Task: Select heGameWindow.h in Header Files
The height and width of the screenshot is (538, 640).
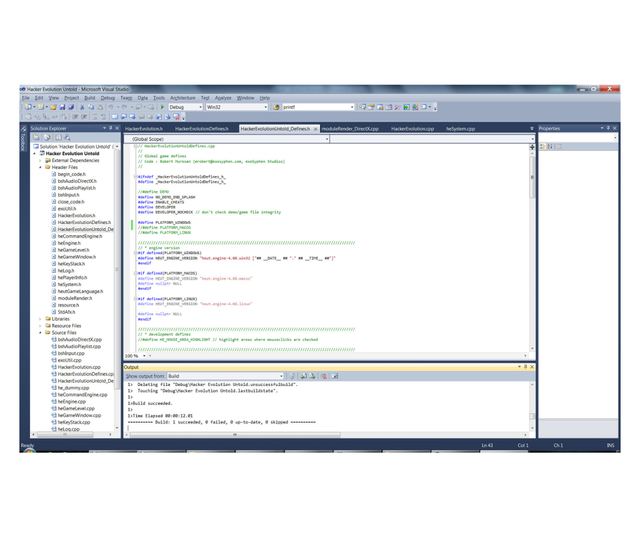Action: (x=77, y=257)
